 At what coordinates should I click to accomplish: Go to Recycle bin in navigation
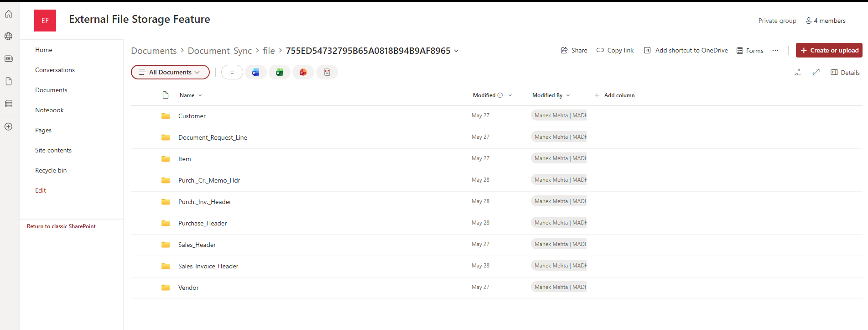(x=51, y=170)
